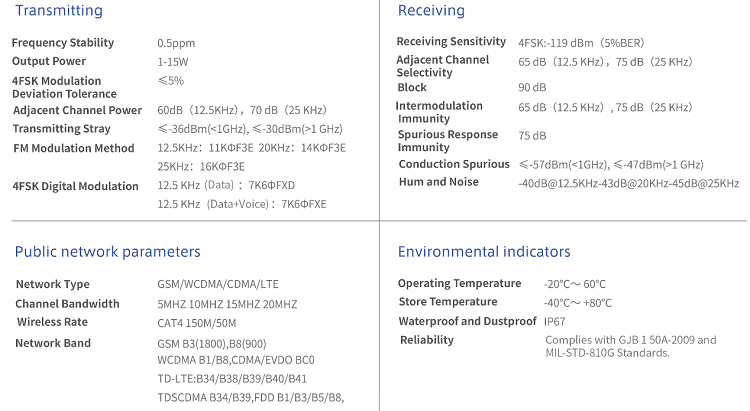Select the Public network parameters heading
This screenshot has width=750, height=411.
pos(108,252)
